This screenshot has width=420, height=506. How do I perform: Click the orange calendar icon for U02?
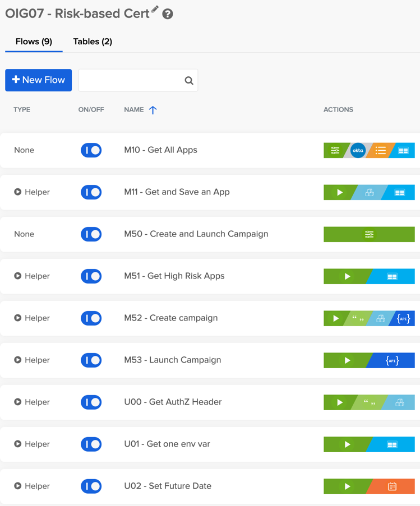[x=393, y=486]
